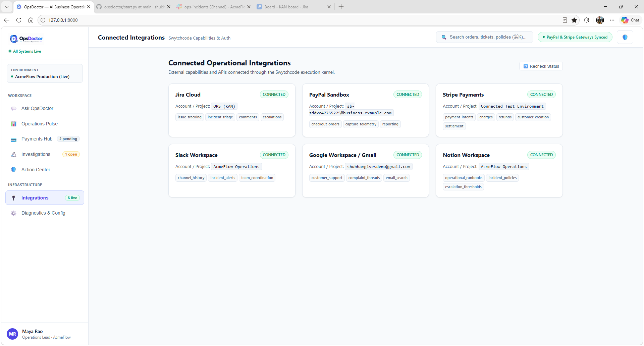644x346 pixels.
Task: Open a new browser tab
Action: [341, 7]
